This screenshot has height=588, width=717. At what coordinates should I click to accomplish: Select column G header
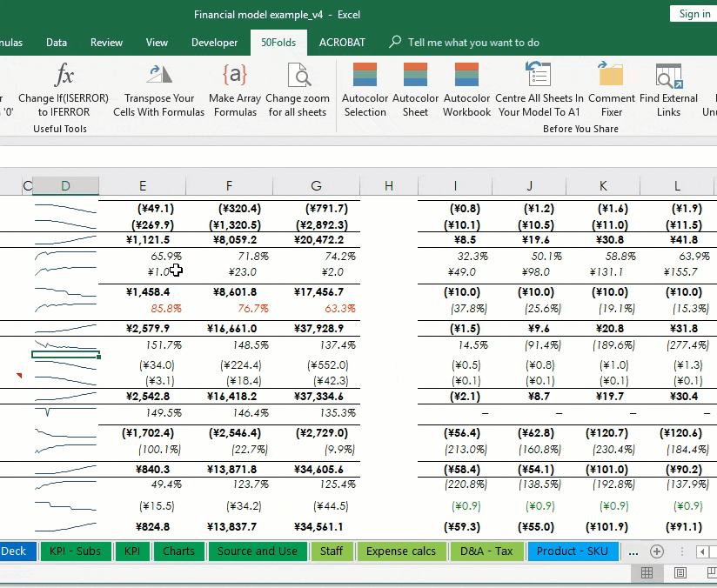pos(316,185)
